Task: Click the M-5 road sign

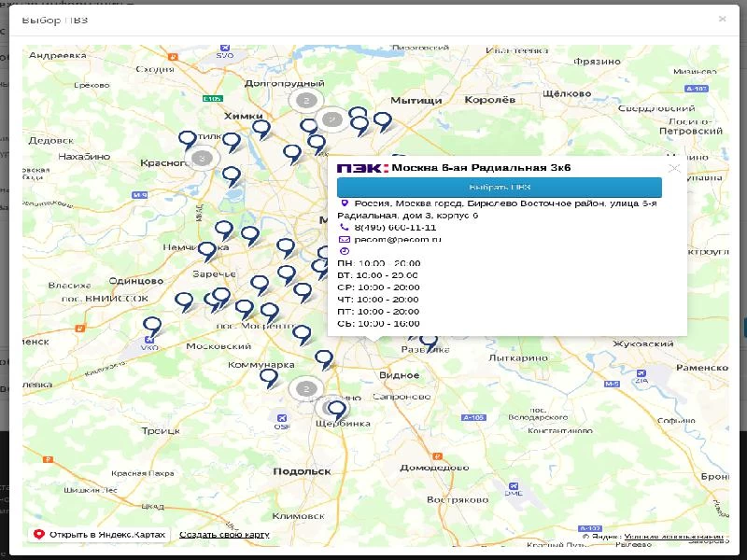Action: click(x=612, y=384)
